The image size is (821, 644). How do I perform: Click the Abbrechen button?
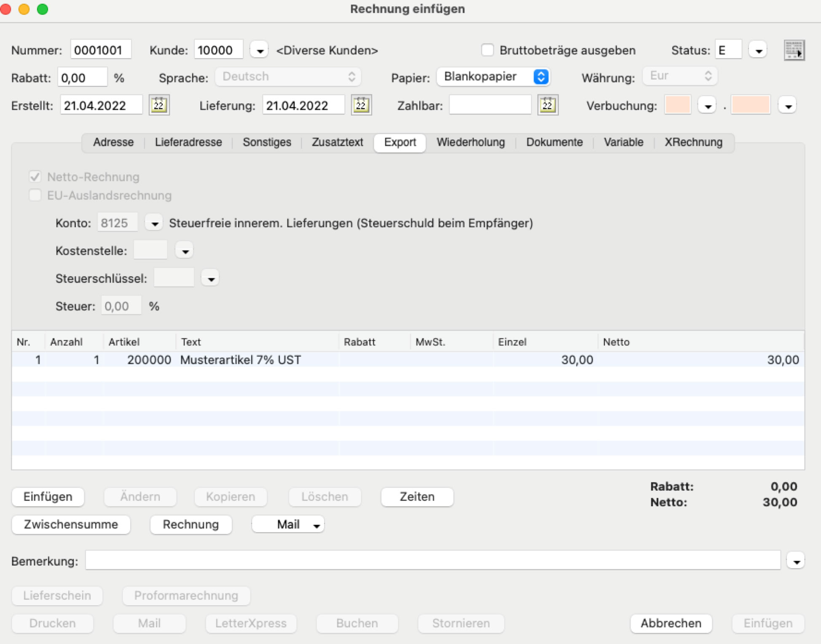tap(671, 623)
